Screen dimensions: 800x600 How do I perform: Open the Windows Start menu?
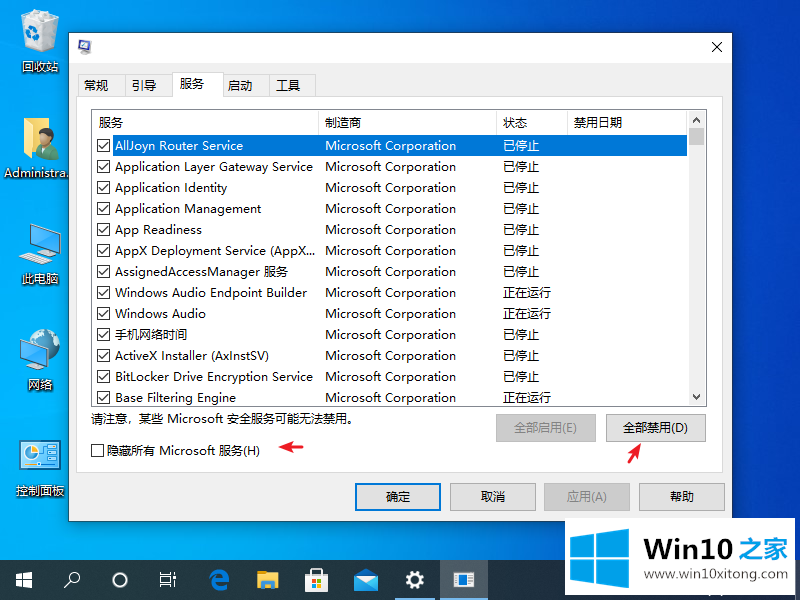point(24,580)
